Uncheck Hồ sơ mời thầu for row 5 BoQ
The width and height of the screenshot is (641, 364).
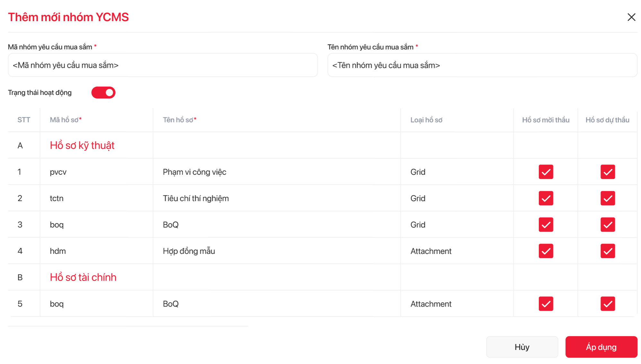point(546,304)
